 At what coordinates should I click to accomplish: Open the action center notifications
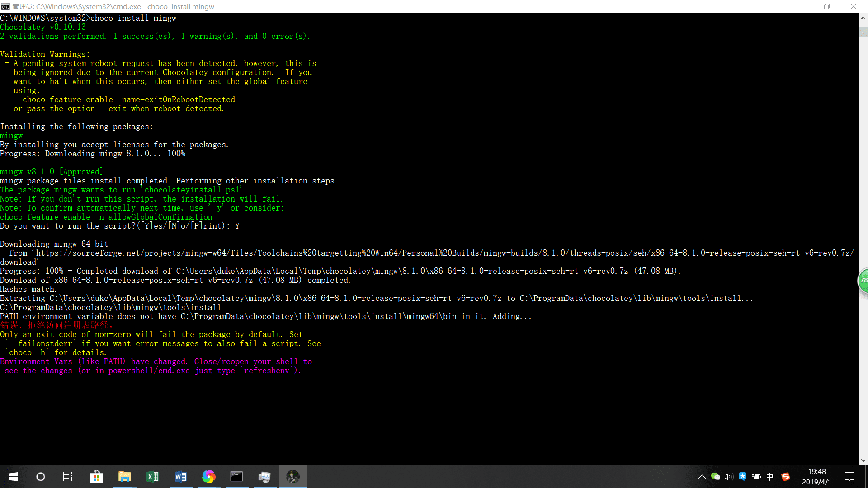[849, 477]
